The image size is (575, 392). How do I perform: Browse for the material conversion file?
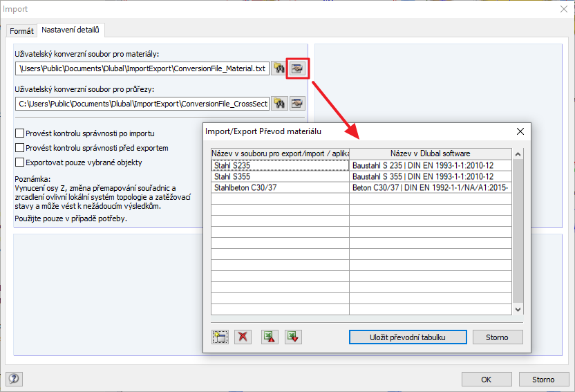pos(279,68)
